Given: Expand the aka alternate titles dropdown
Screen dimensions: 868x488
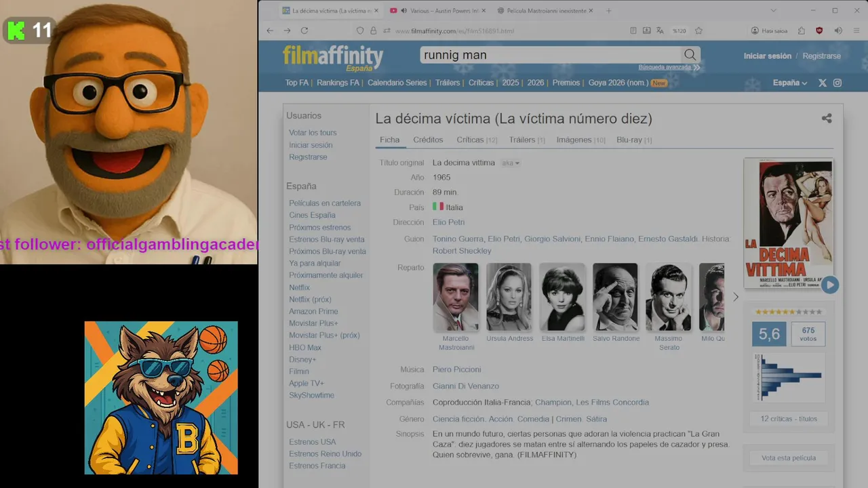Looking at the screenshot, I should (511, 163).
